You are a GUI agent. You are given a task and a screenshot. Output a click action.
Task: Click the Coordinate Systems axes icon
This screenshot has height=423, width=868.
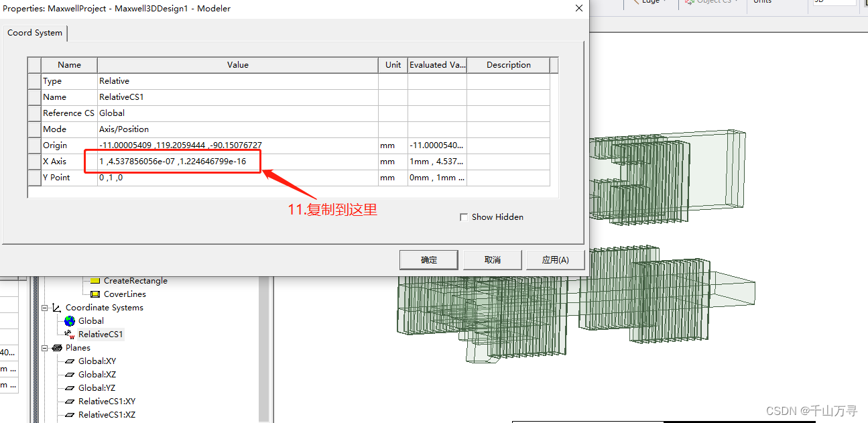coord(58,308)
